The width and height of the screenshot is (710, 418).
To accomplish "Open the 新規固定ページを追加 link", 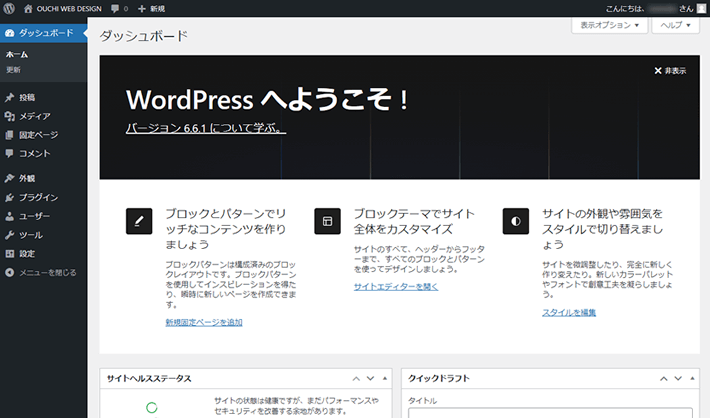I will [204, 322].
